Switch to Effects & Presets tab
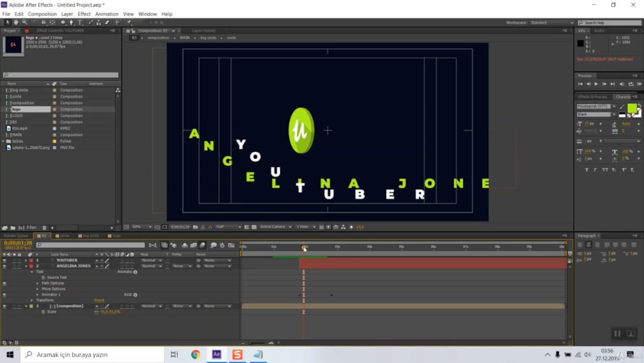This screenshot has width=644, height=363. [x=592, y=97]
